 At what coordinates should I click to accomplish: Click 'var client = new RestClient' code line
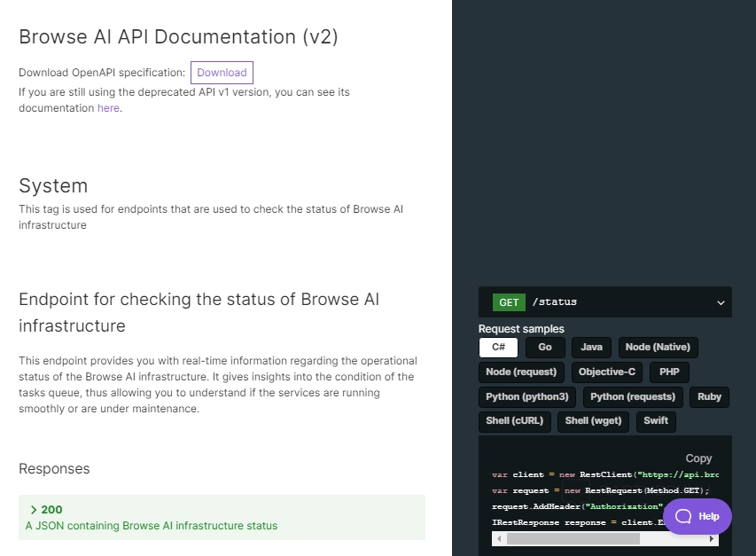pyautogui.click(x=605, y=474)
